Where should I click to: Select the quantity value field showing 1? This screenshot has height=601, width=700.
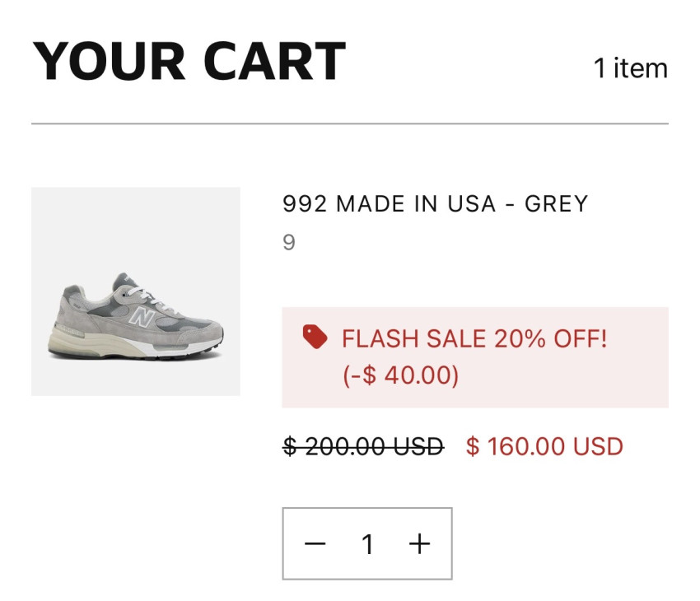(367, 544)
